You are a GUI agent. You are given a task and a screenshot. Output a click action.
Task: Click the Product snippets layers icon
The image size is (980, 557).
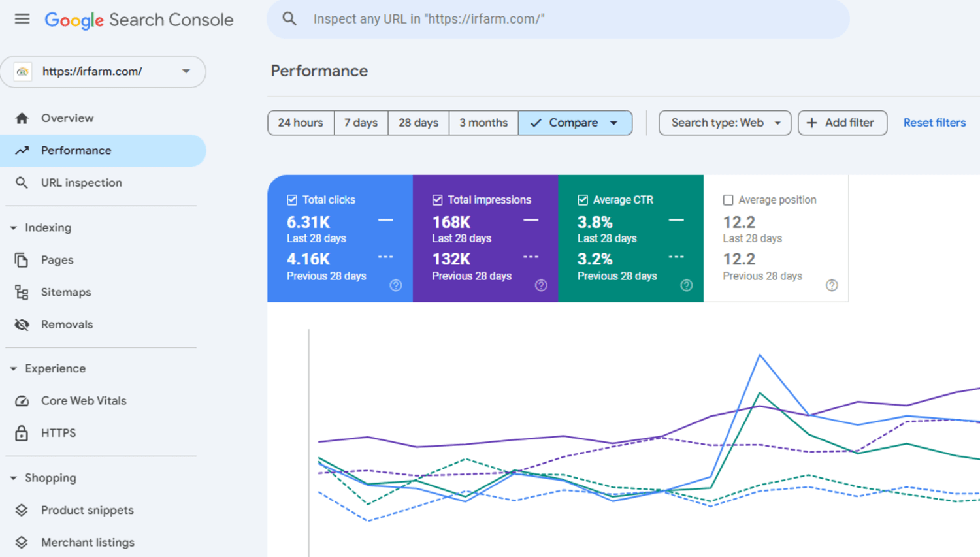(22, 510)
